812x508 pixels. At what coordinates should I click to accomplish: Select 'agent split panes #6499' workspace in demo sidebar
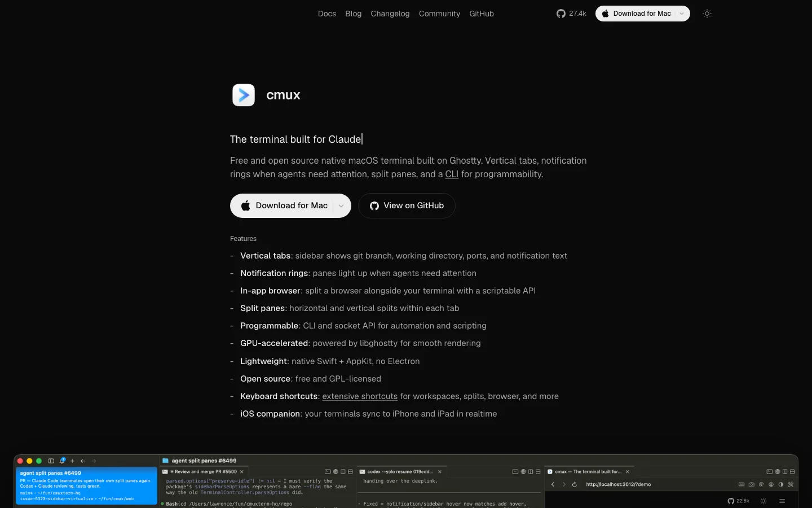point(86,485)
